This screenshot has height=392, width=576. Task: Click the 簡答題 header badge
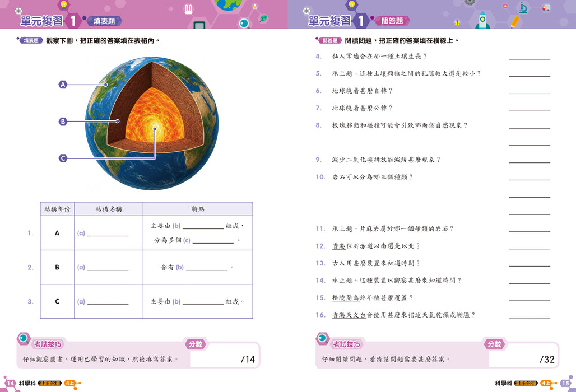392,21
